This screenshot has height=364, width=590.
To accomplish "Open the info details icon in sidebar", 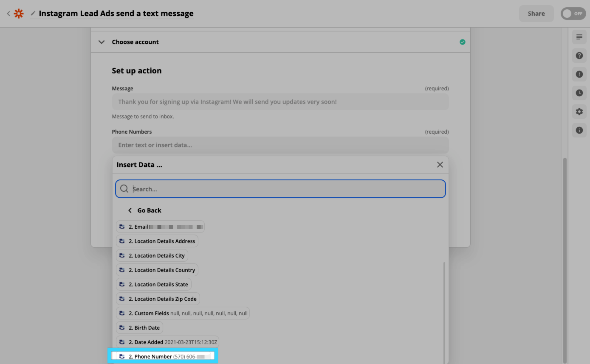I will (x=579, y=130).
